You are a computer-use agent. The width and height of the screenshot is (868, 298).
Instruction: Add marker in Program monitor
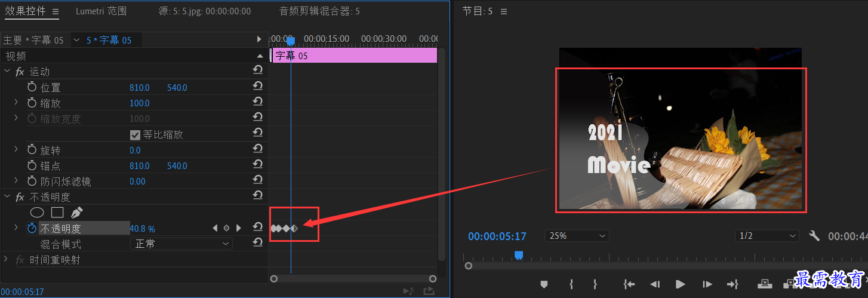pos(544,284)
